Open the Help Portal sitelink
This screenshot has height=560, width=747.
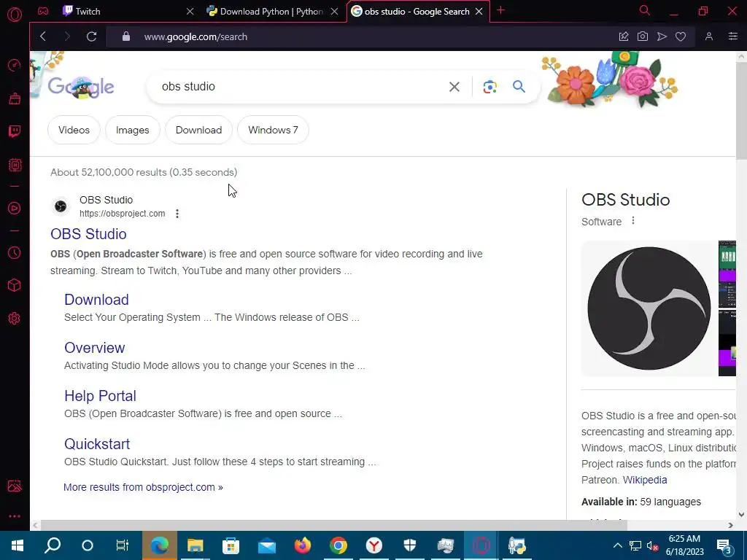tap(101, 396)
